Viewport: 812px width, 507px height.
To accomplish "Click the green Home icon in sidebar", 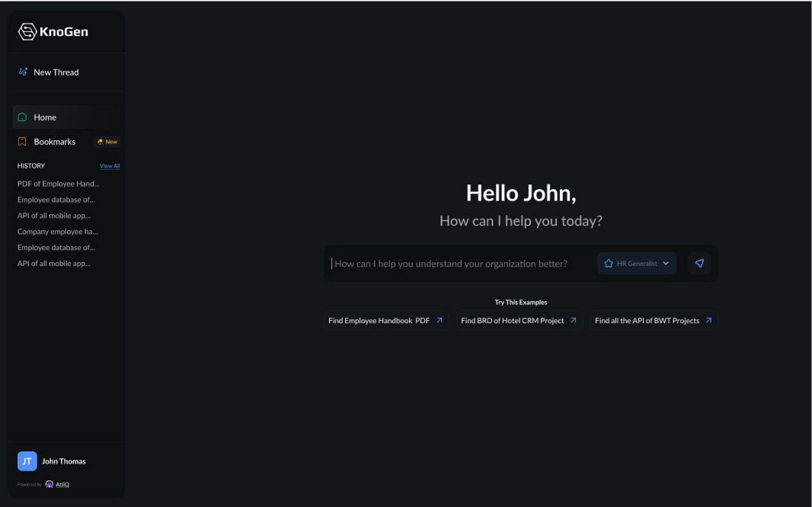I will [x=23, y=117].
